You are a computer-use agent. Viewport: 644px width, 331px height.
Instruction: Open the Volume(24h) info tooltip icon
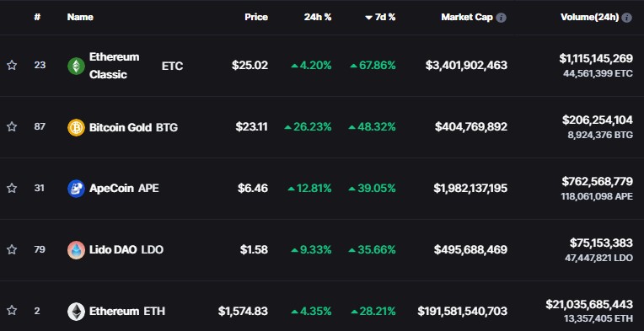click(626, 18)
